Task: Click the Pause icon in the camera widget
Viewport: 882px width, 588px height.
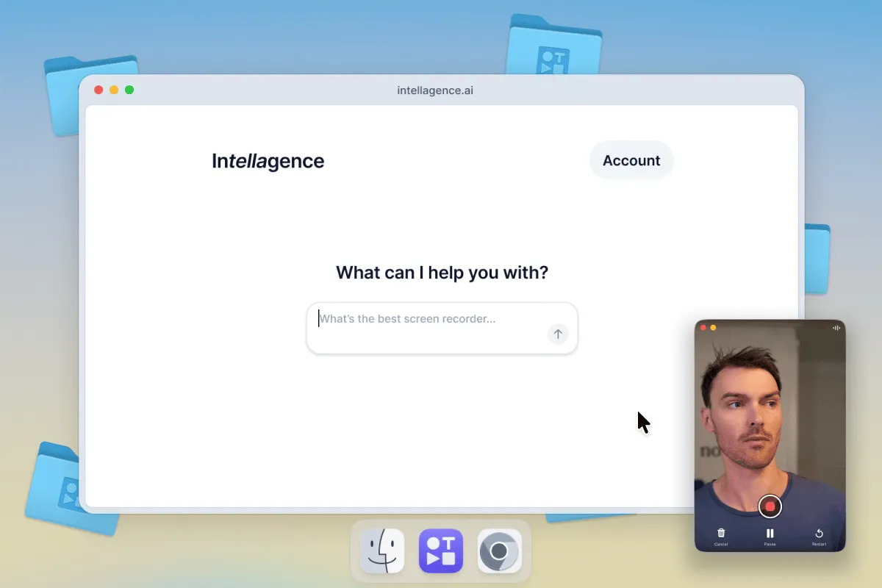Action: point(770,533)
